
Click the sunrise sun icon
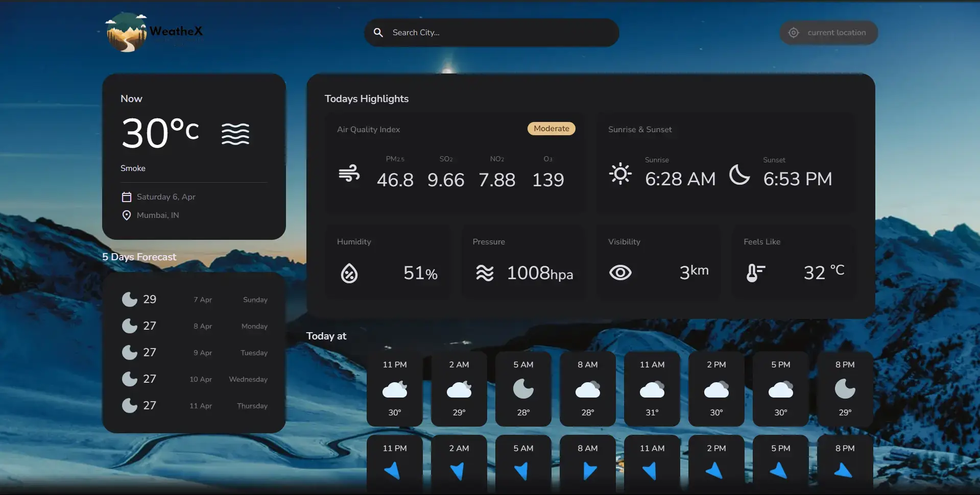coord(619,174)
